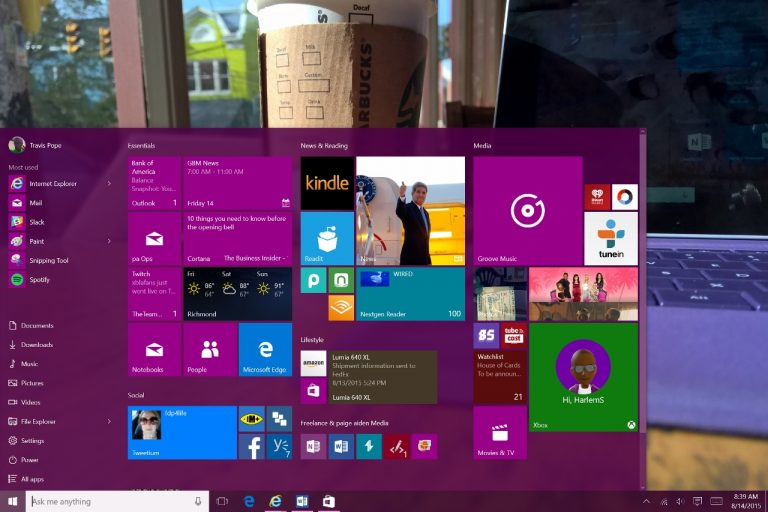Viewport: 768px width, 512px height.
Task: Open the Kindle tile
Action: pos(327,183)
